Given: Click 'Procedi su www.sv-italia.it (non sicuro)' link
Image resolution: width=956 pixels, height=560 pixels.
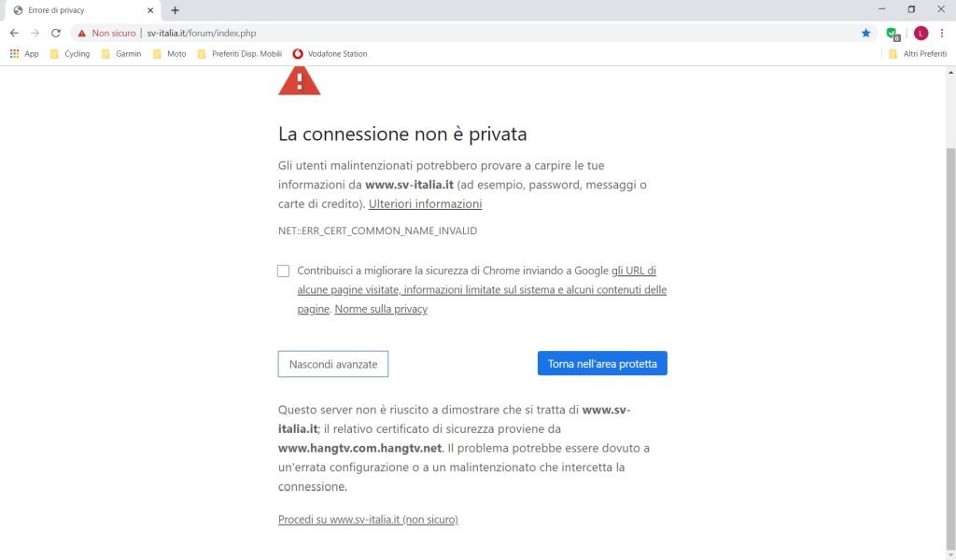Looking at the screenshot, I should (368, 519).
